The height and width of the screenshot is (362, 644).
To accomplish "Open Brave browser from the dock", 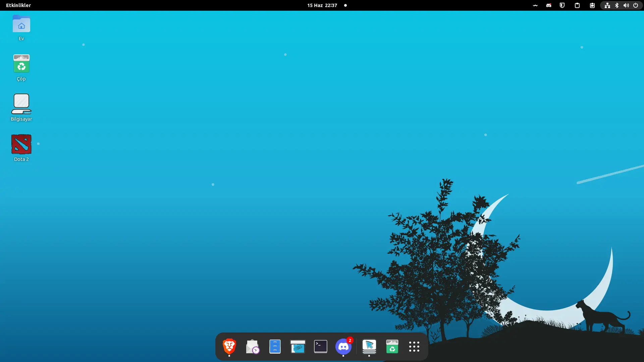I will (229, 346).
